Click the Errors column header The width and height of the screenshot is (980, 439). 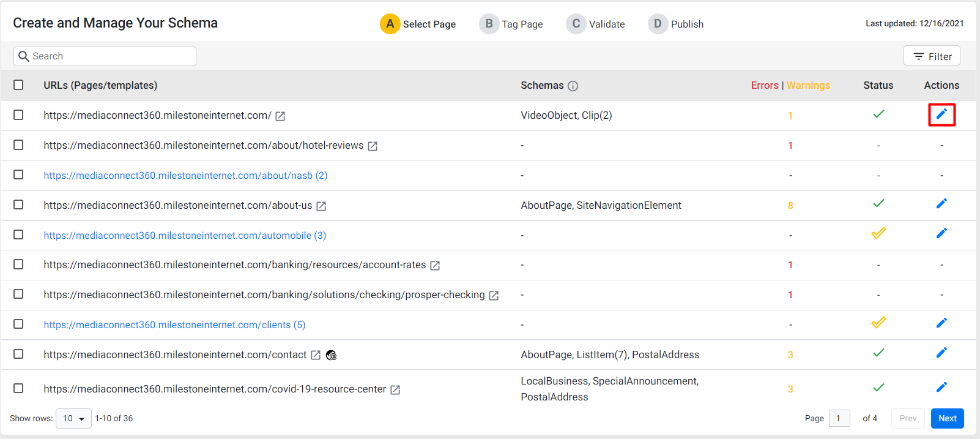pyautogui.click(x=765, y=85)
